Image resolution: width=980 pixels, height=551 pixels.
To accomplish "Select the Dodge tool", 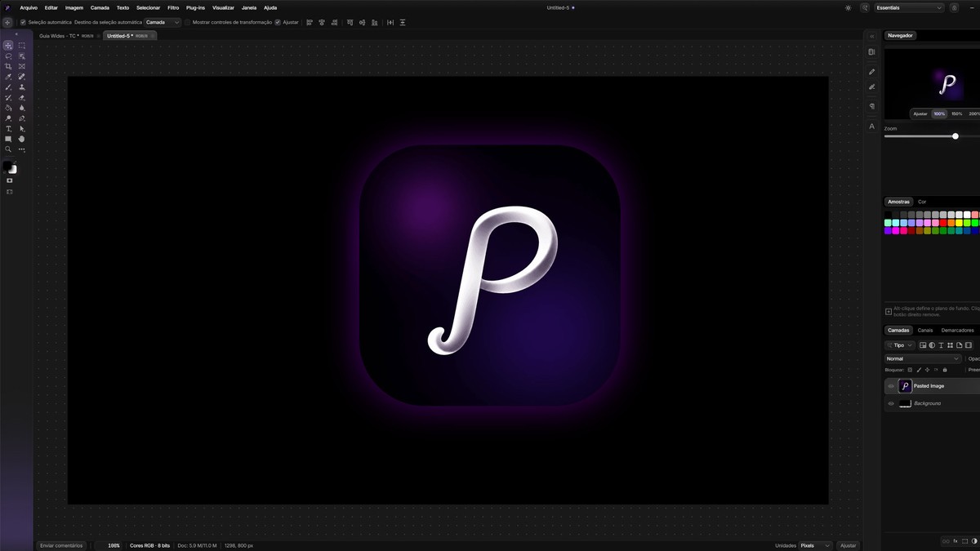I will click(8, 118).
